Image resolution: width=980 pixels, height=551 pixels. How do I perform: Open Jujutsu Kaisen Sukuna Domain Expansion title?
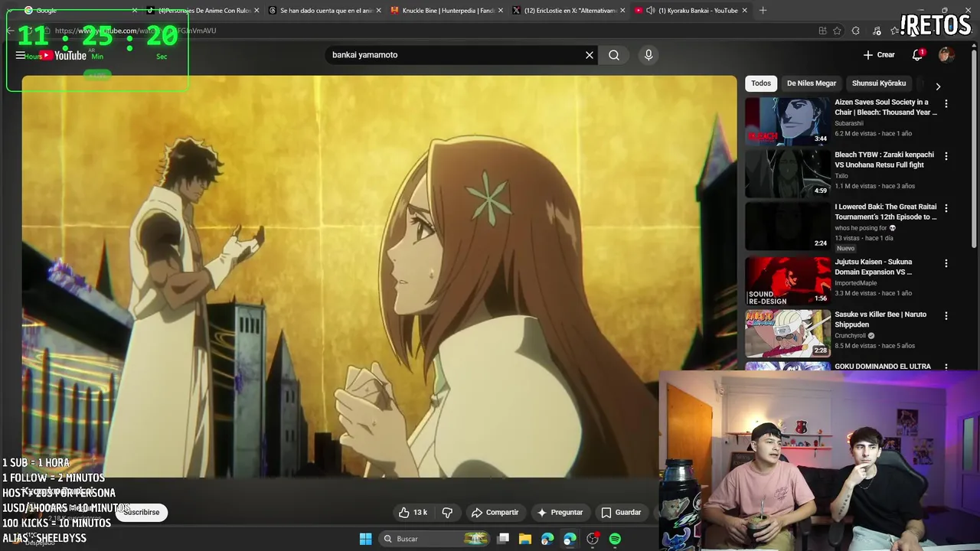tap(874, 266)
